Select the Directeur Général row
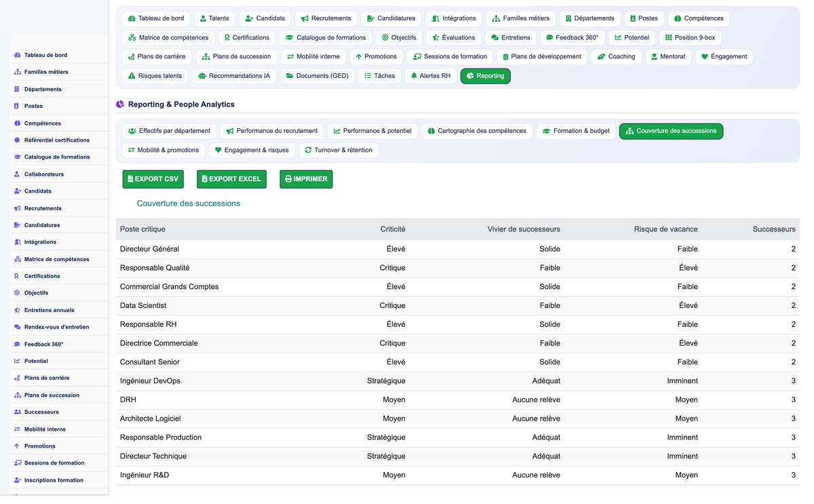 [x=457, y=249]
